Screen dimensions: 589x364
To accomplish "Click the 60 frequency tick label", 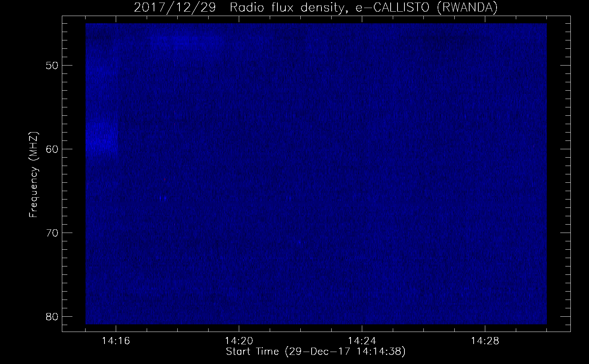I will pyautogui.click(x=51, y=149).
